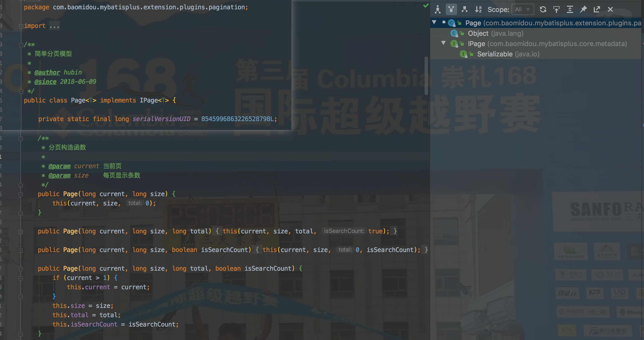Click the Class Hierarchy icon
This screenshot has height=340, width=644.
437,9
